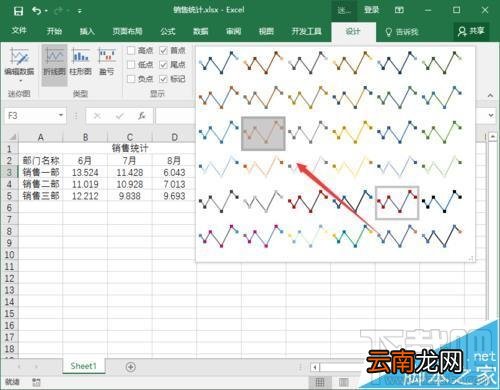This screenshot has width=500, height=390.
Task: Switch to the 公式 formulas tab
Action: 168,31
